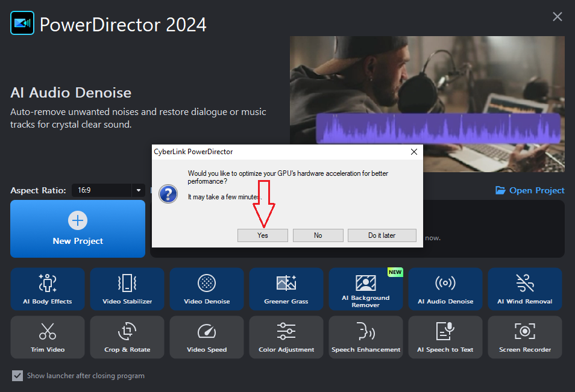Choose Do it later button
Image resolution: width=575 pixels, height=392 pixels.
[382, 235]
